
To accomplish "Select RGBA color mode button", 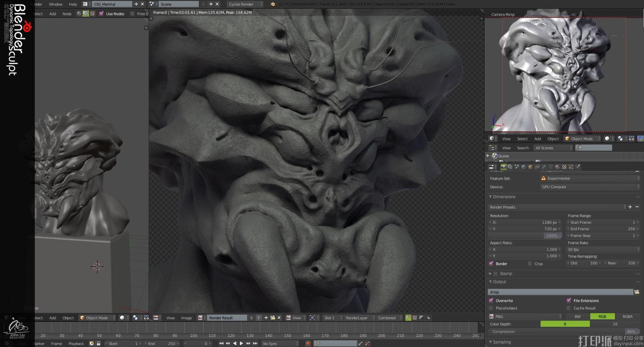I will (x=627, y=317).
